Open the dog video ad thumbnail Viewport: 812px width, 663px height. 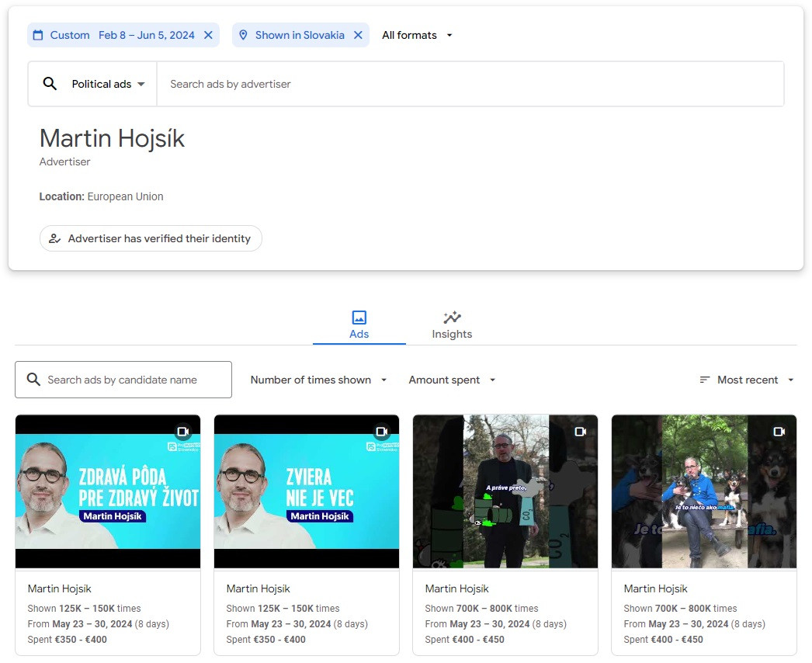coord(704,491)
